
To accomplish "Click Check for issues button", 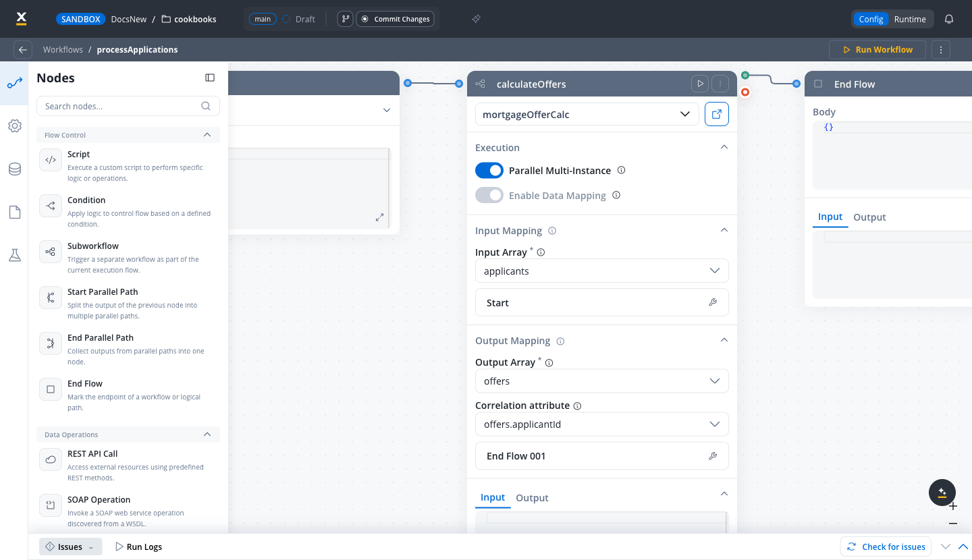I will point(886,547).
